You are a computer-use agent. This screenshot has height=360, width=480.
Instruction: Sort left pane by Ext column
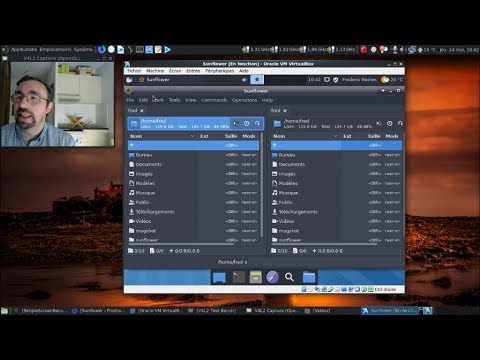click(204, 136)
